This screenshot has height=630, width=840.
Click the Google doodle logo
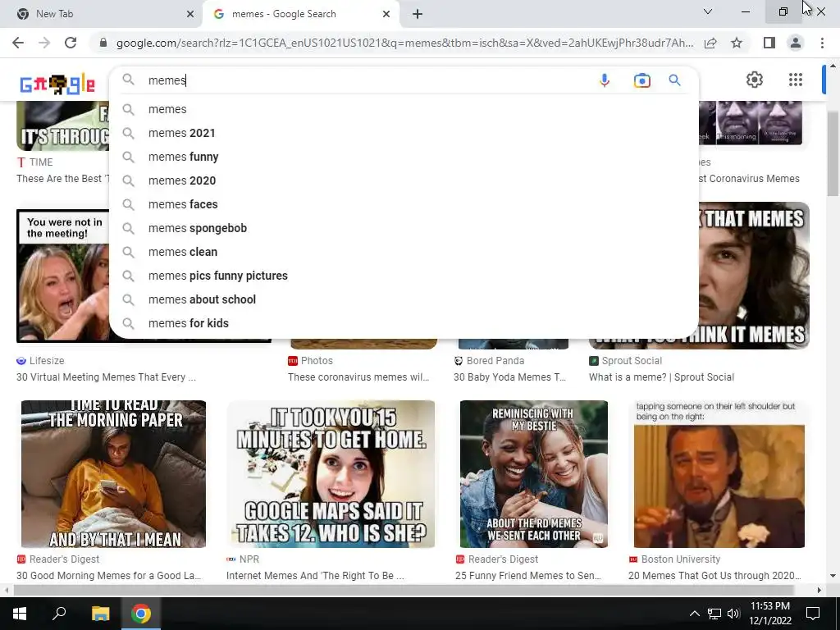pyautogui.click(x=57, y=84)
